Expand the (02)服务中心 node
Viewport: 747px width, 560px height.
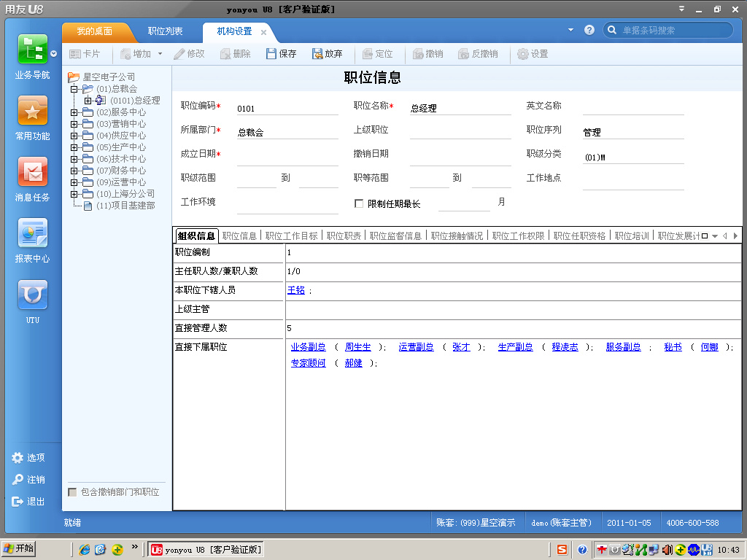[74, 112]
